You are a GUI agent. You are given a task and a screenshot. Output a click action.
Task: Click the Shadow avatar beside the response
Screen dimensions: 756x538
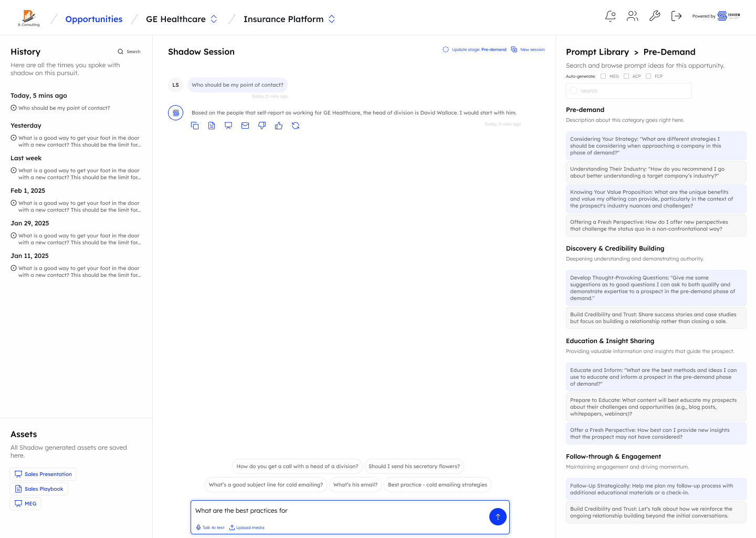175,112
